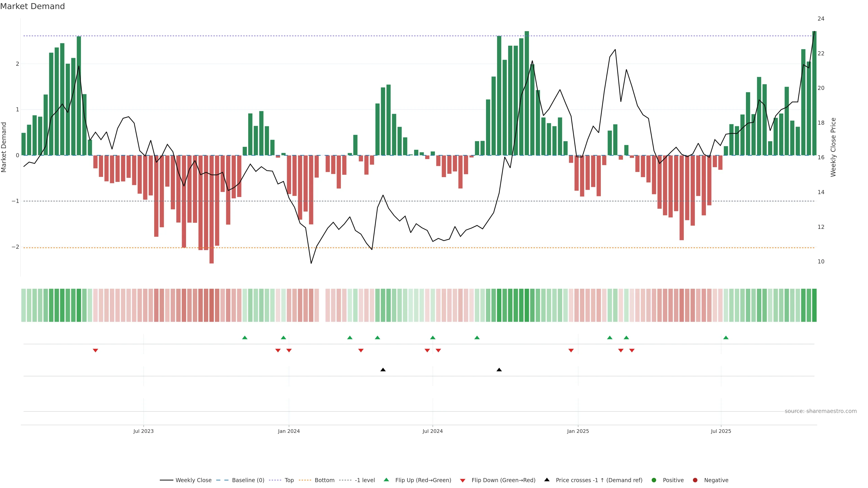This screenshot has width=868, height=488.
Task: Click the Weekly Close Price axis title
Action: tap(833, 147)
